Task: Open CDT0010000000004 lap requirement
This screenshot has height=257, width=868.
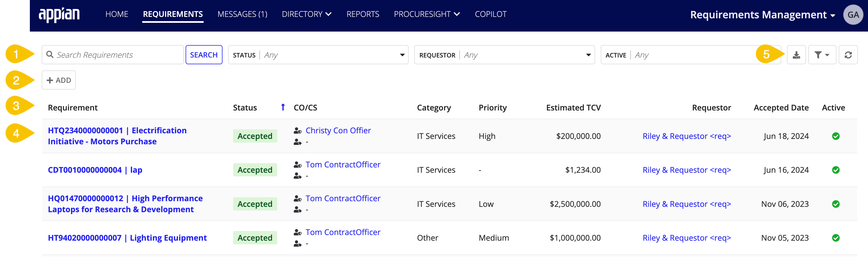Action: click(95, 170)
